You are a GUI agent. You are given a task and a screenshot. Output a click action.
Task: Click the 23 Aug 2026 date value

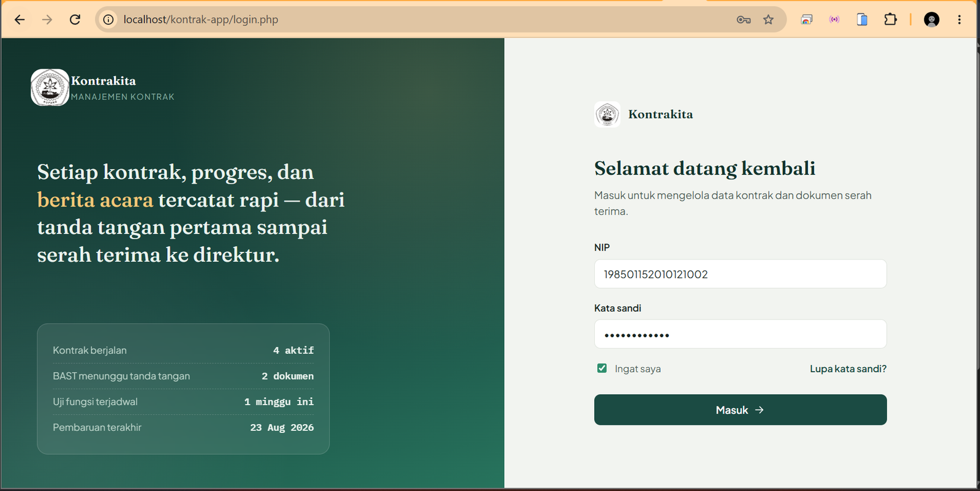point(282,428)
